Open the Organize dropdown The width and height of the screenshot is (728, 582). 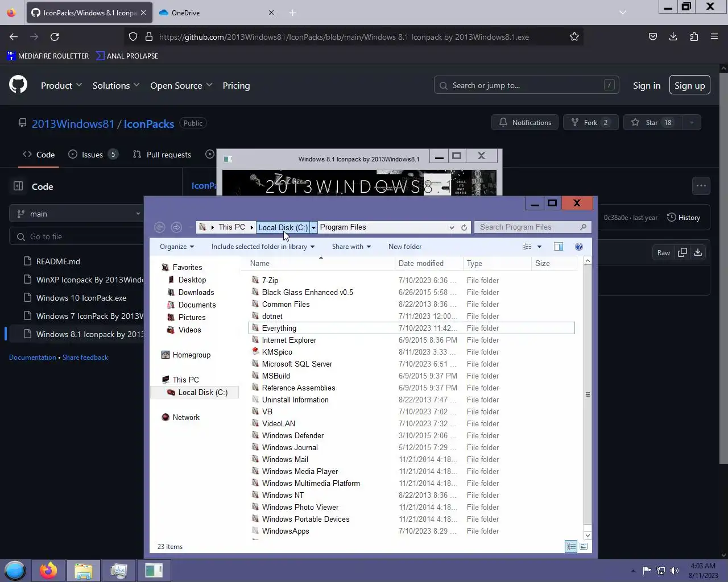177,247
